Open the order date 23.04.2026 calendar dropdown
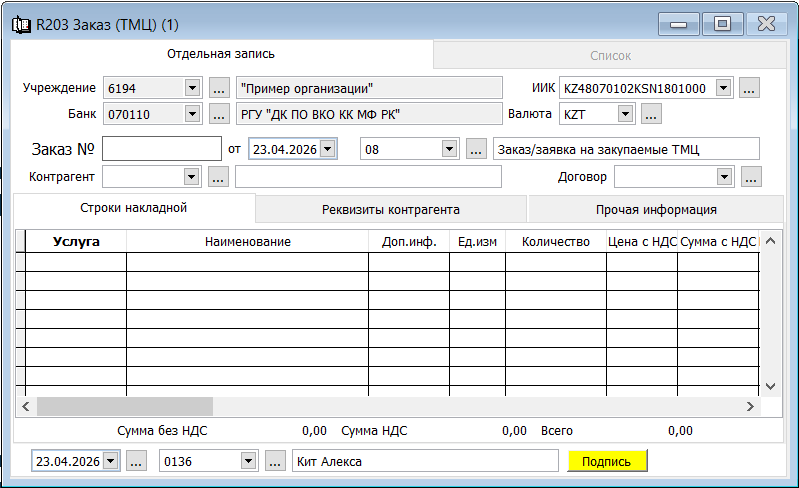Image resolution: width=799 pixels, height=488 pixels. (328, 149)
